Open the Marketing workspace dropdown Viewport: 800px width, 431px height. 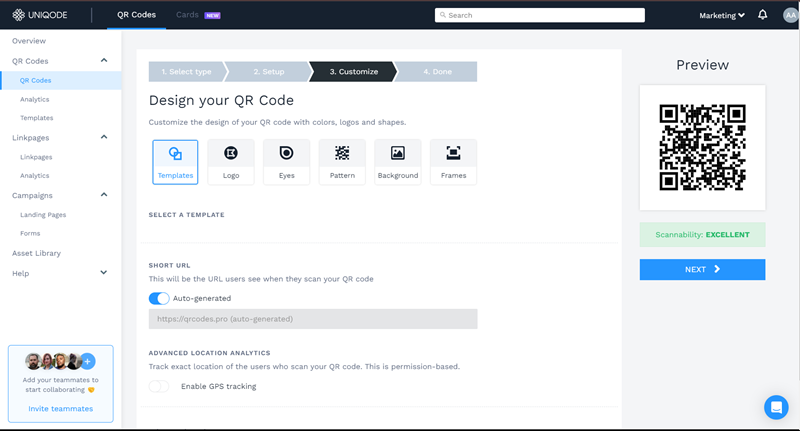click(721, 15)
